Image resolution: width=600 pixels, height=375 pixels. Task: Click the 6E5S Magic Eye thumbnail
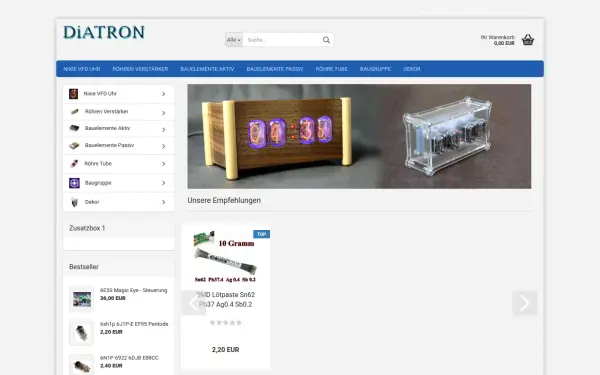(82, 299)
